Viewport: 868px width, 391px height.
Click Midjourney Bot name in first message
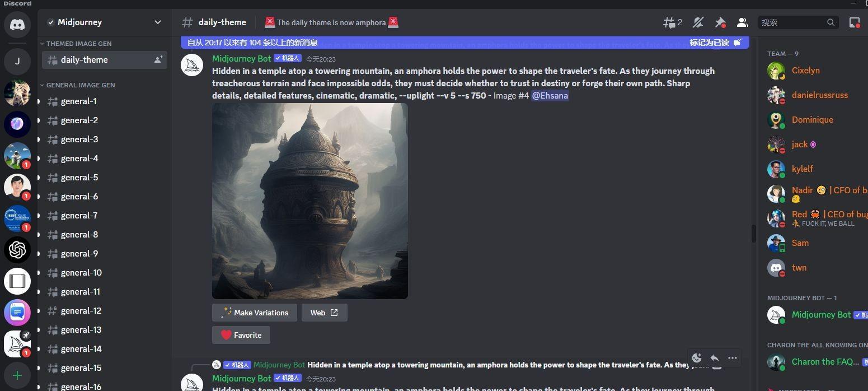[x=242, y=58]
